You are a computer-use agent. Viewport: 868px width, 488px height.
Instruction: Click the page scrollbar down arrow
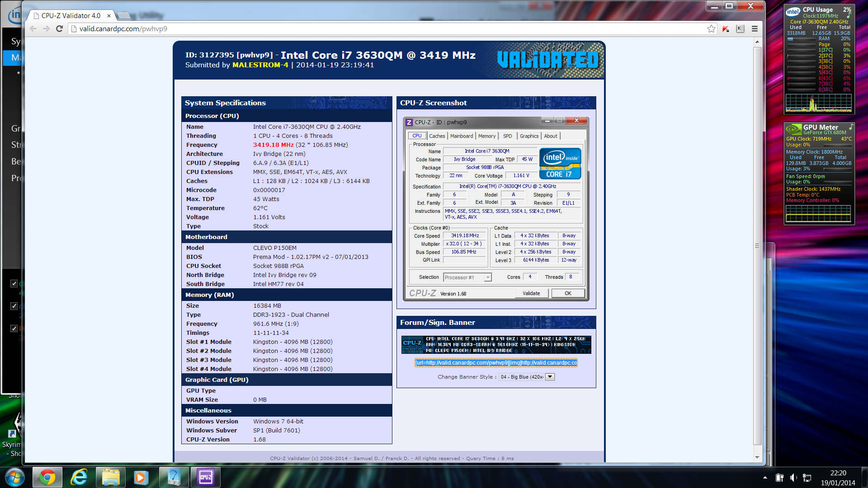point(757,457)
